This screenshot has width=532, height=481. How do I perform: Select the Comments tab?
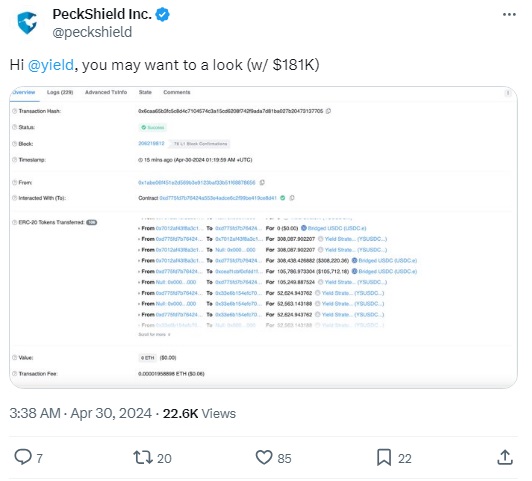177,92
